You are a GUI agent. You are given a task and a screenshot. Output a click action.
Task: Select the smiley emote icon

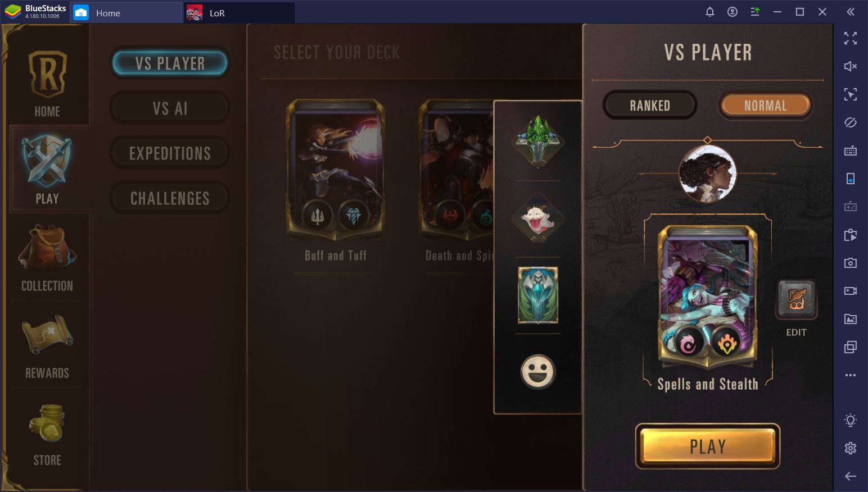[538, 371]
